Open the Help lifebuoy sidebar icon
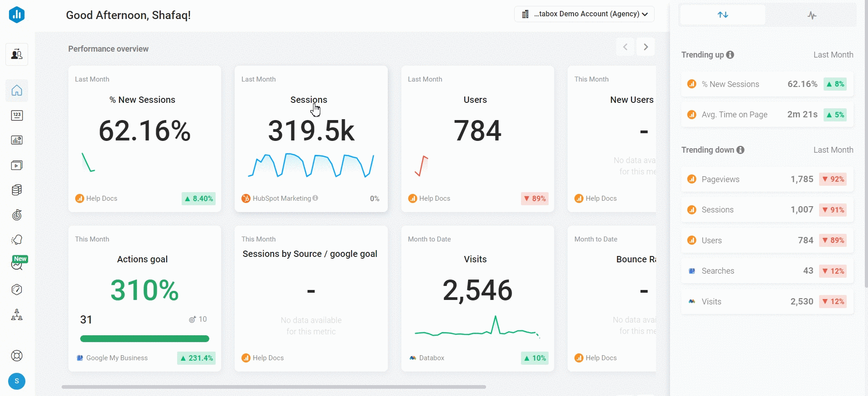 [x=17, y=356]
